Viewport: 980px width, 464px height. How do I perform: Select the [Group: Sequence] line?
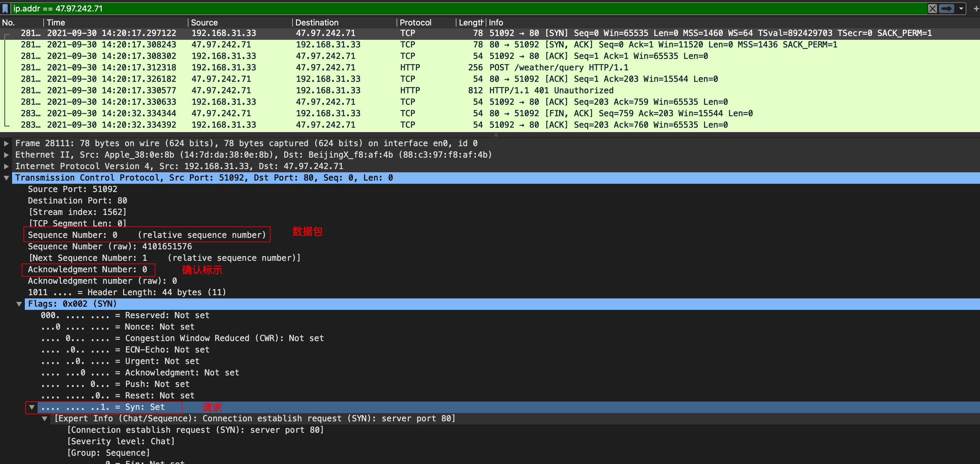109,453
